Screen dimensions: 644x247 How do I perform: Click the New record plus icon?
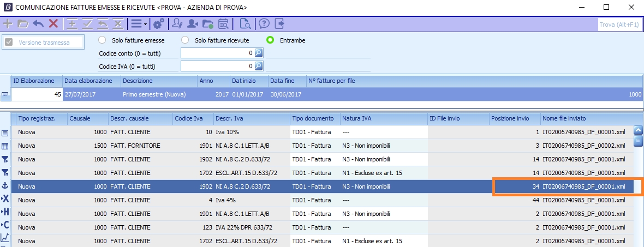click(8, 24)
